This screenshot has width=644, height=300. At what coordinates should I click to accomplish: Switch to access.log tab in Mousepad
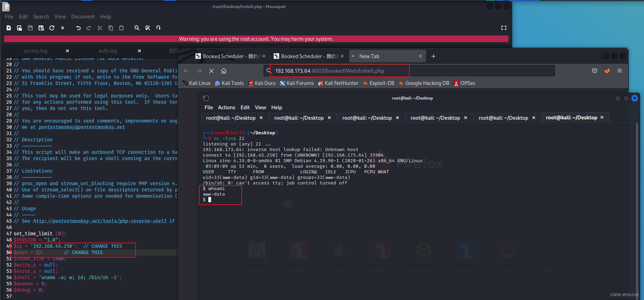click(35, 51)
